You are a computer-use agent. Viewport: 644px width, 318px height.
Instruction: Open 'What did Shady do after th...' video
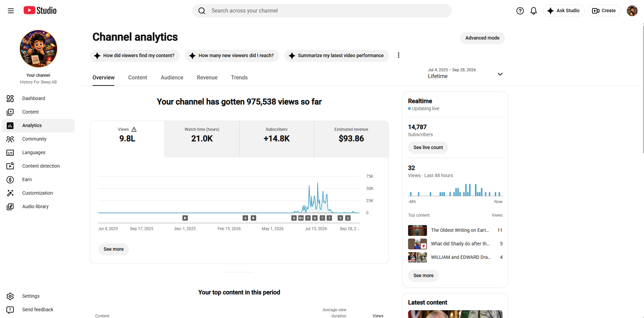(x=455, y=244)
